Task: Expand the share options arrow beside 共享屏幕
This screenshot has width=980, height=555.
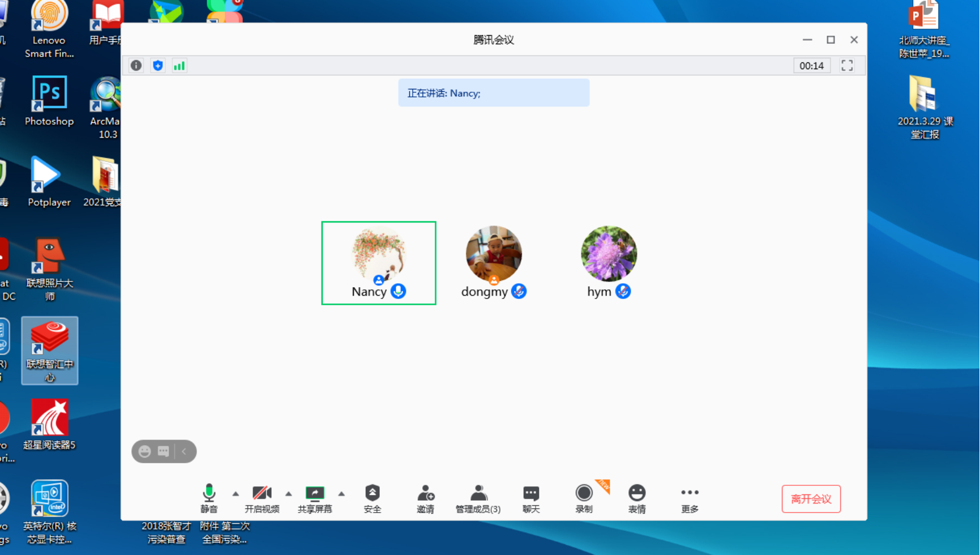Action: tap(341, 494)
